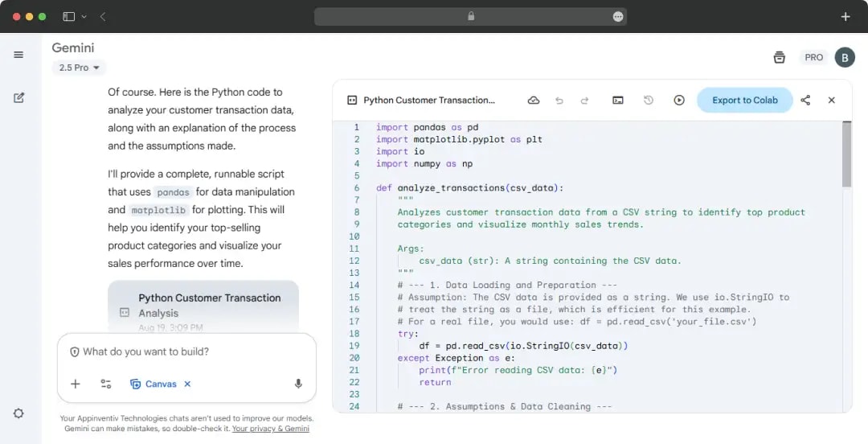Click the PRO badge
This screenshot has height=444, width=868.
pos(813,57)
